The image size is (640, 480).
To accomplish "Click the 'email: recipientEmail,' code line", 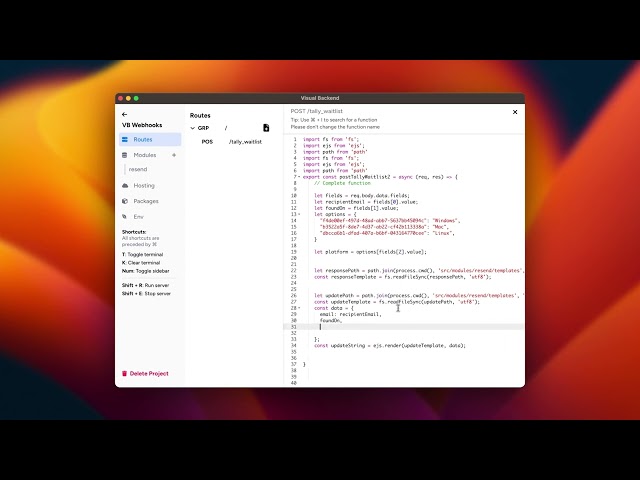I will pyautogui.click(x=351, y=314).
